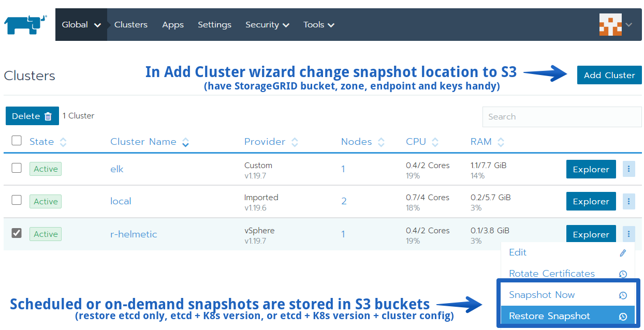Click the Add Cluster button

tap(609, 75)
